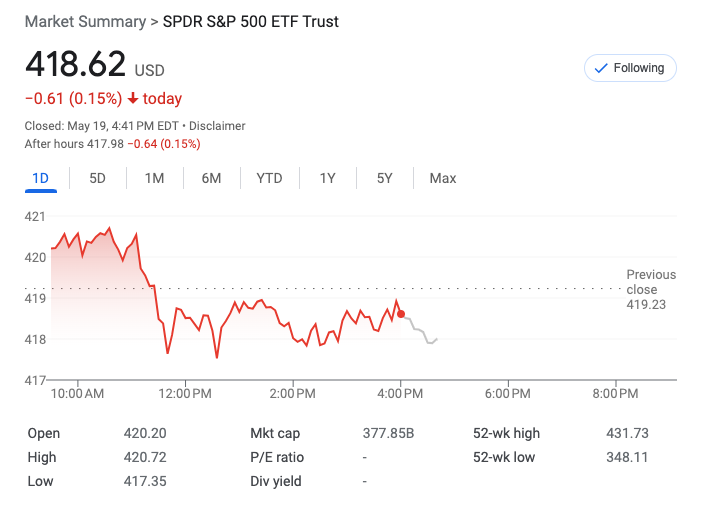This screenshot has height=507, width=707.
Task: Open the Market Summary breadcrumb link
Action: tap(85, 21)
